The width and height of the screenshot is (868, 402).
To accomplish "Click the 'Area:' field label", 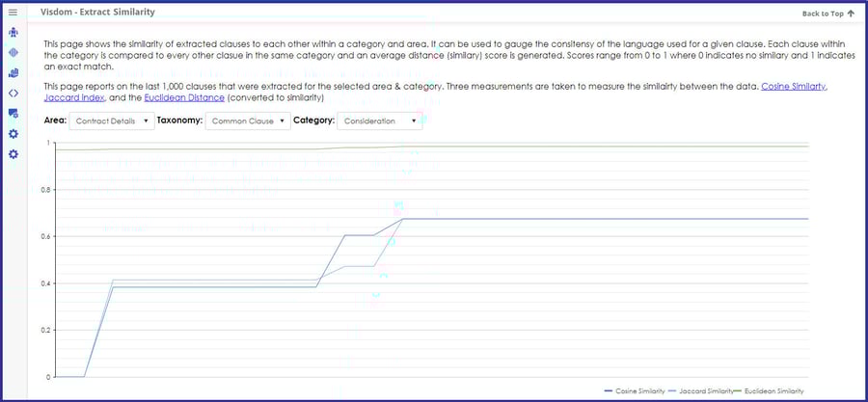I will [x=55, y=121].
